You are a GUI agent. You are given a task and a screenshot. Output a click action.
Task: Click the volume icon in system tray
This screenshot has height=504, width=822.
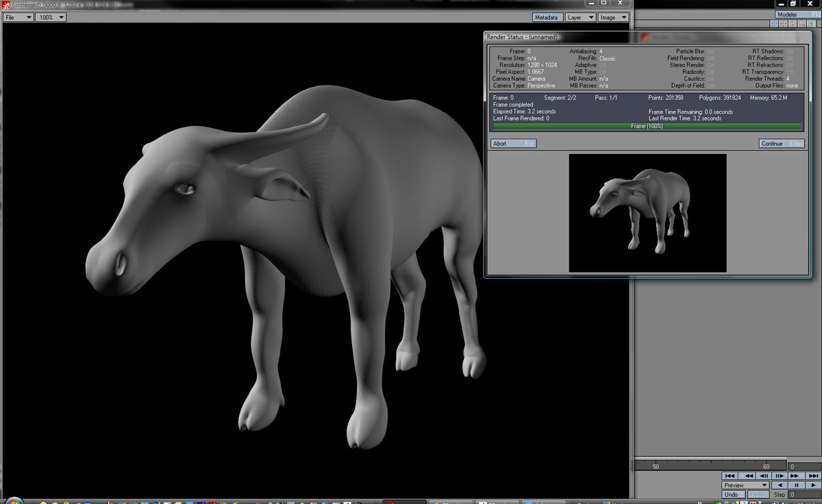point(783,501)
